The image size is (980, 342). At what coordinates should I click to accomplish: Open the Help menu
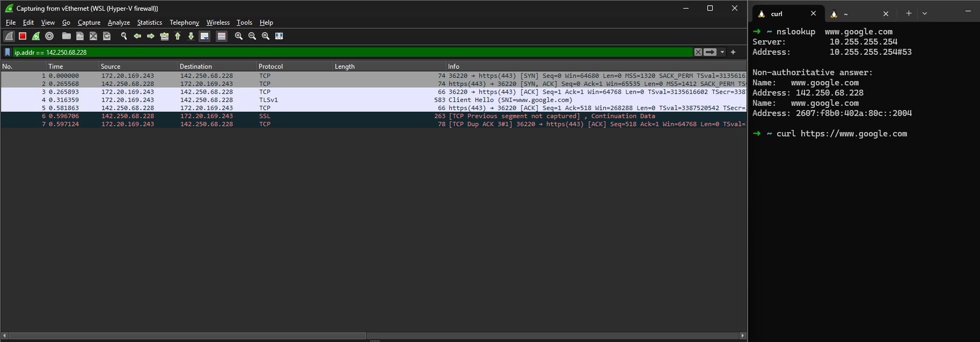tap(266, 23)
